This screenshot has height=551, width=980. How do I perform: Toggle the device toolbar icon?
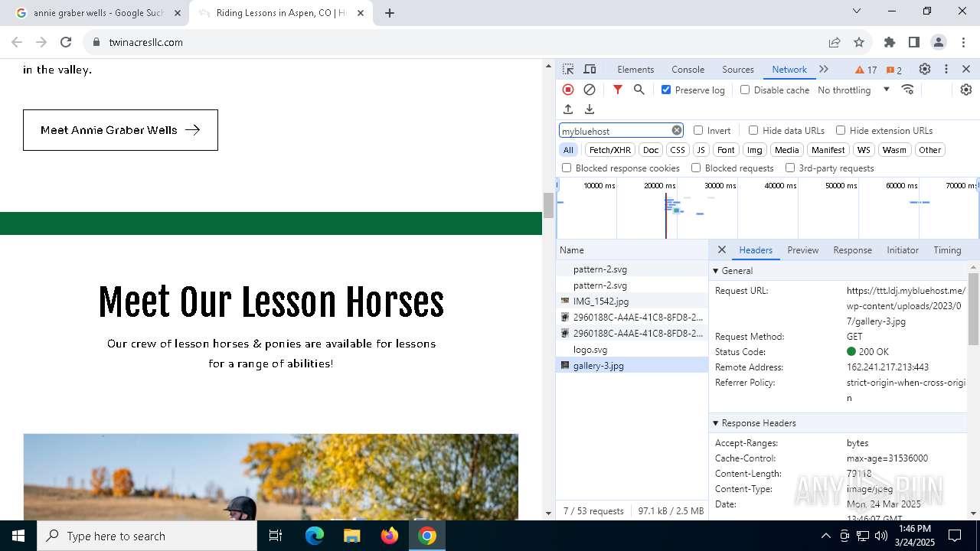tap(590, 69)
